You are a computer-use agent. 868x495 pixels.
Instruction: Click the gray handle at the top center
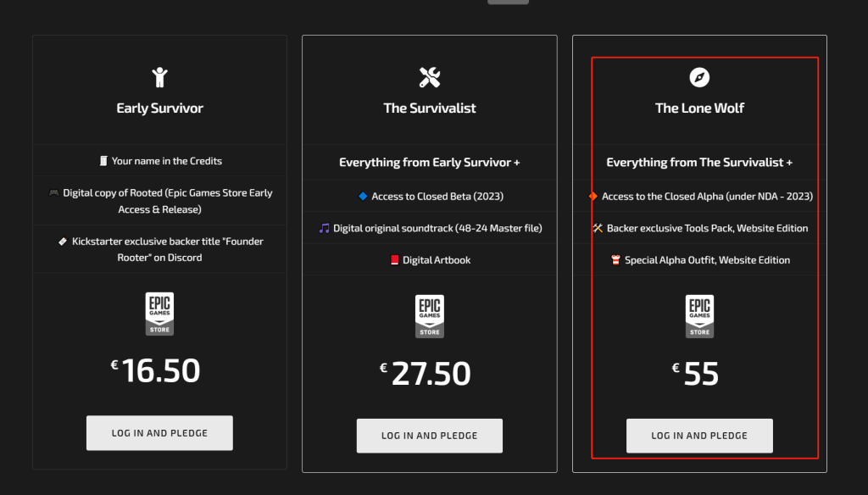(509, 2)
